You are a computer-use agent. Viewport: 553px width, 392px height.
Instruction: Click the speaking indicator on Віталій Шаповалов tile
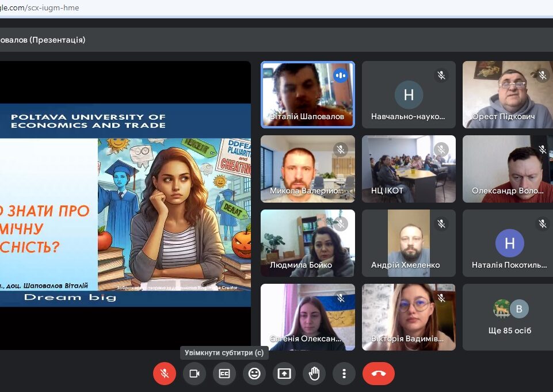click(x=341, y=75)
